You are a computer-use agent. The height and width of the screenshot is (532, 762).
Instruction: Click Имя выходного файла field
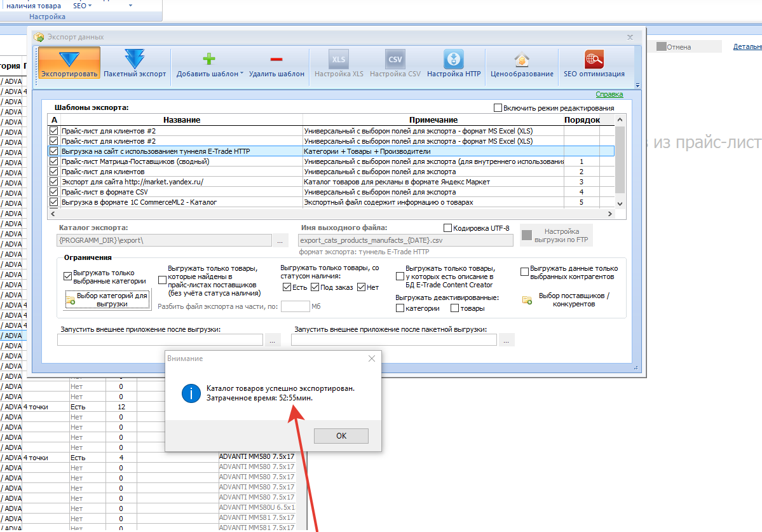click(x=405, y=240)
